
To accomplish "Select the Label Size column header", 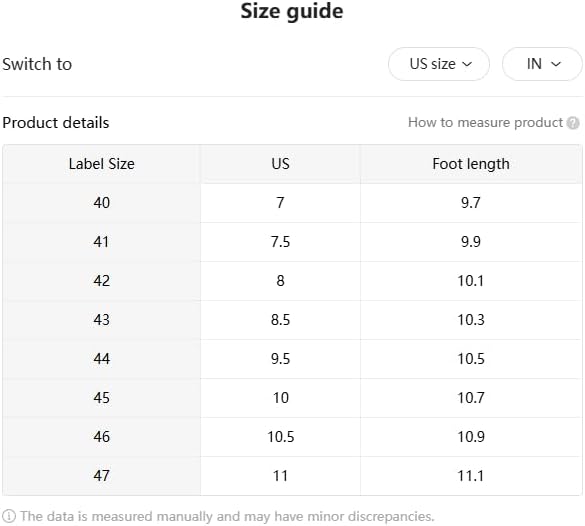I will click(x=101, y=164).
